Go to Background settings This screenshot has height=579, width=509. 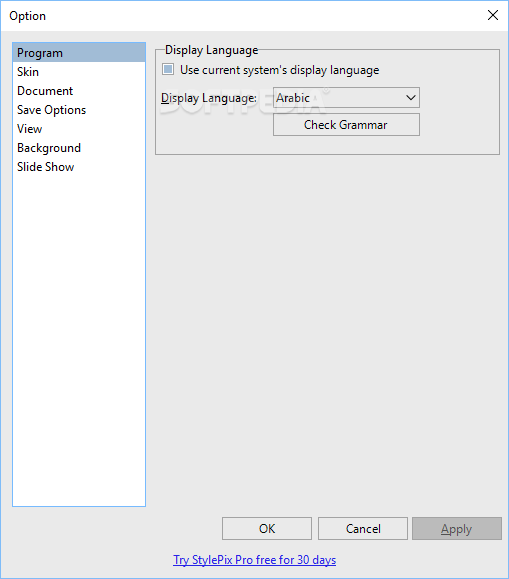point(79,148)
